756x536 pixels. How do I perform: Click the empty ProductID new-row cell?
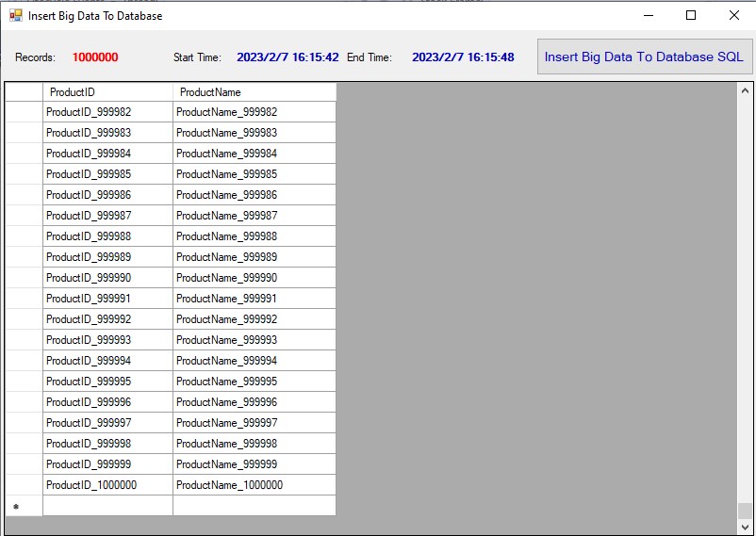click(x=108, y=506)
